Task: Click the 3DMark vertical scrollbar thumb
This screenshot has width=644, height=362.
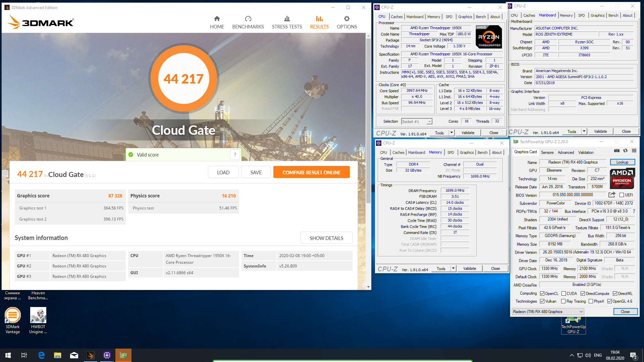Action: tap(368, 121)
